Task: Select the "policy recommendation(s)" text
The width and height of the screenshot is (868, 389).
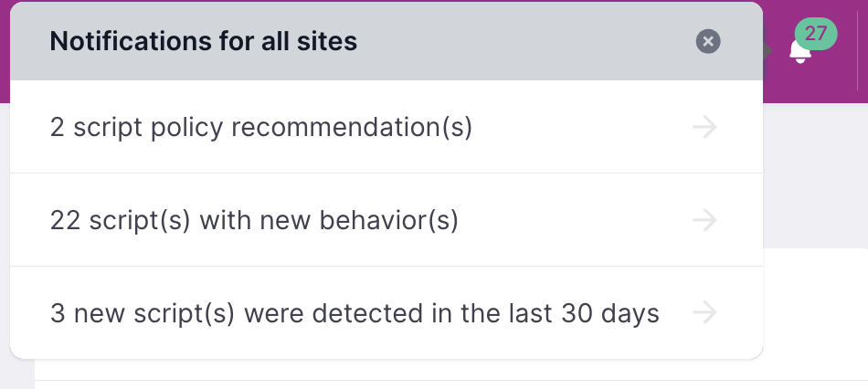Action: click(x=311, y=128)
